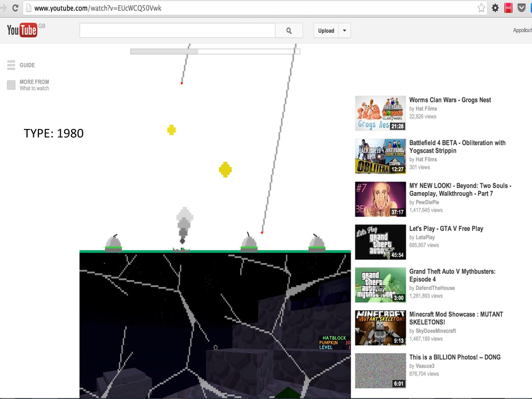This screenshot has height=399, width=532.
Task: Open GTA V Mythbusters thumbnail
Action: coord(380,285)
